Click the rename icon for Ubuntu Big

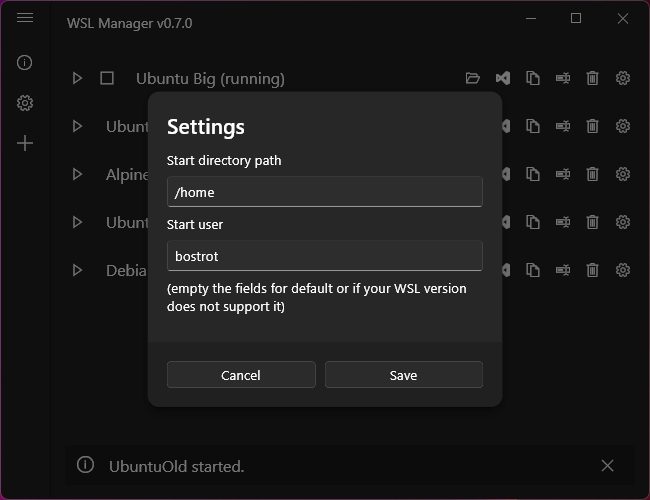563,78
